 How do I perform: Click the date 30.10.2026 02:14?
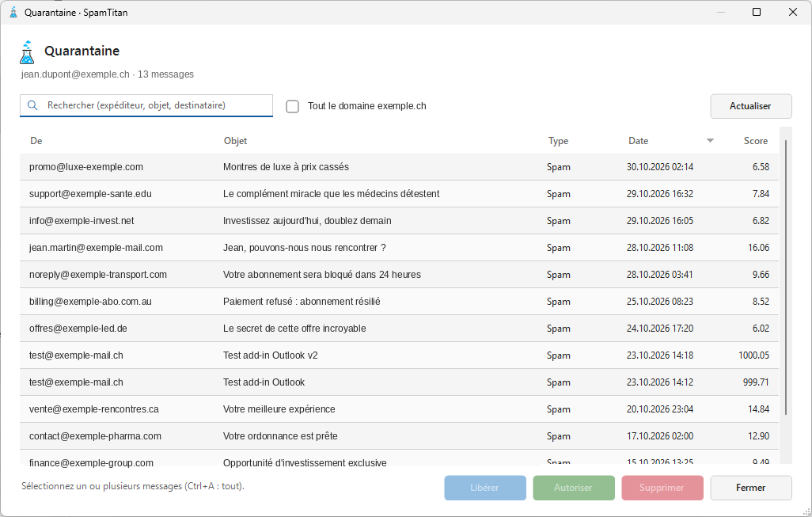pyautogui.click(x=660, y=167)
